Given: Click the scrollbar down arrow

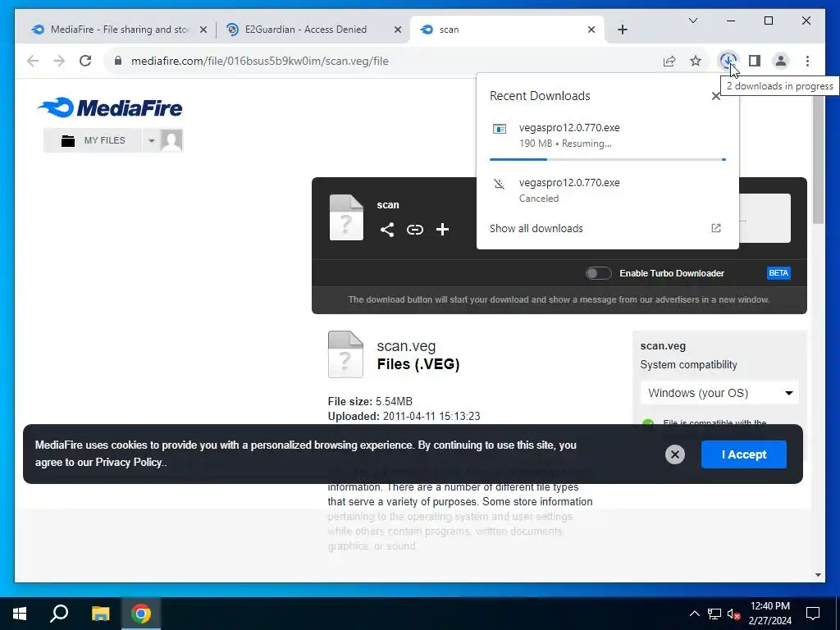Looking at the screenshot, I should [x=818, y=575].
